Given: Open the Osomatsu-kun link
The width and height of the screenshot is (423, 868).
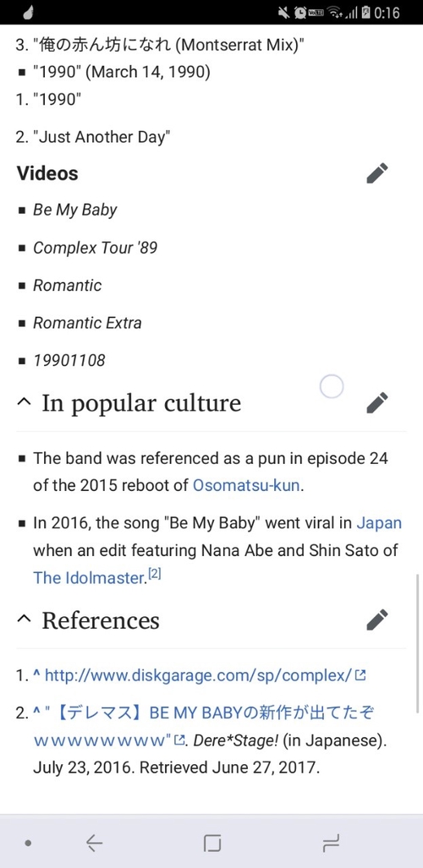Looking at the screenshot, I should coord(246,485).
